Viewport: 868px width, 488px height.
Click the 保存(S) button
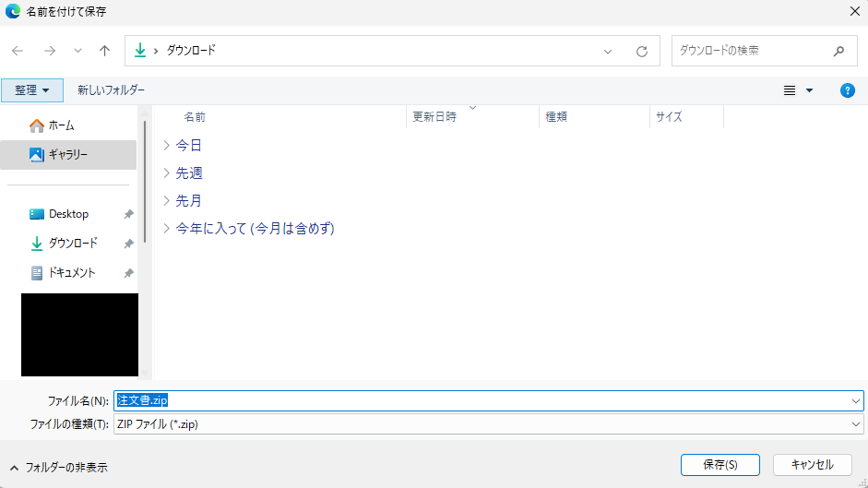719,465
